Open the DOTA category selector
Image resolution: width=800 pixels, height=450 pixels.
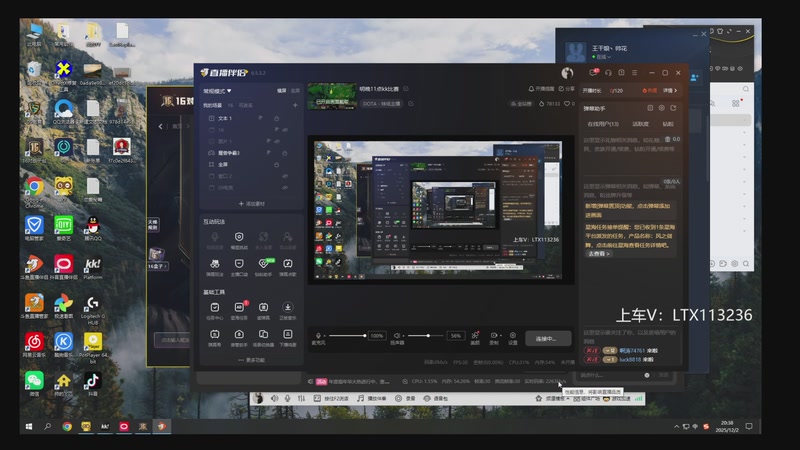pos(381,104)
